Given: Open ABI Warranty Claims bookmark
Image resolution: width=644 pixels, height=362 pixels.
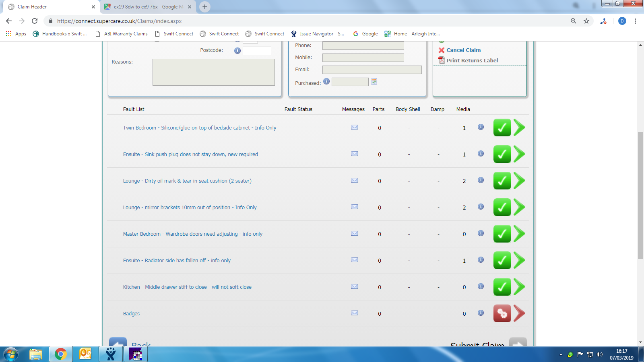Looking at the screenshot, I should (122, 34).
